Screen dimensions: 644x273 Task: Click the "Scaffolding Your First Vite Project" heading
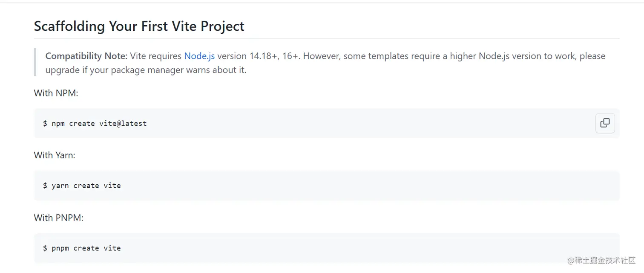(139, 26)
